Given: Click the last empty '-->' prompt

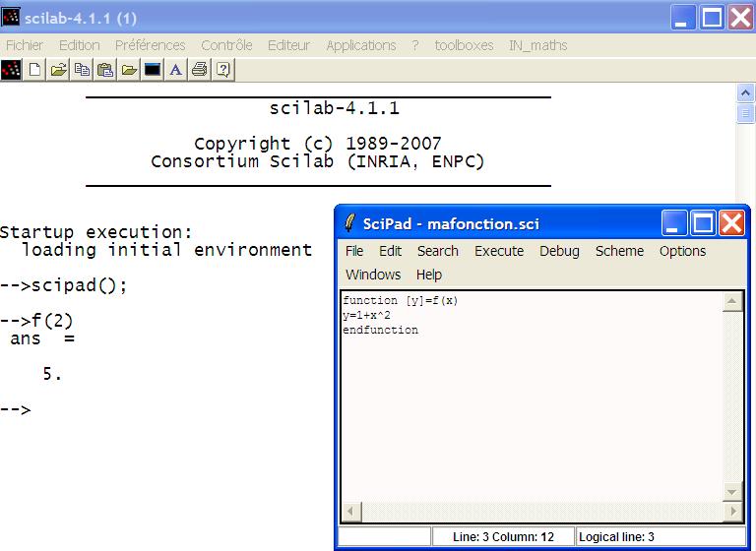Looking at the screenshot, I should click(16, 409).
